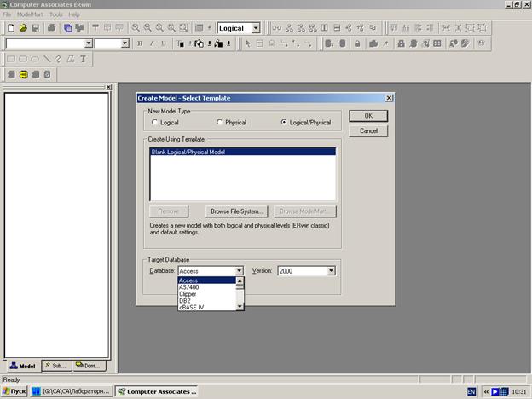Select the ellipse drawing tool

[x=35, y=59]
